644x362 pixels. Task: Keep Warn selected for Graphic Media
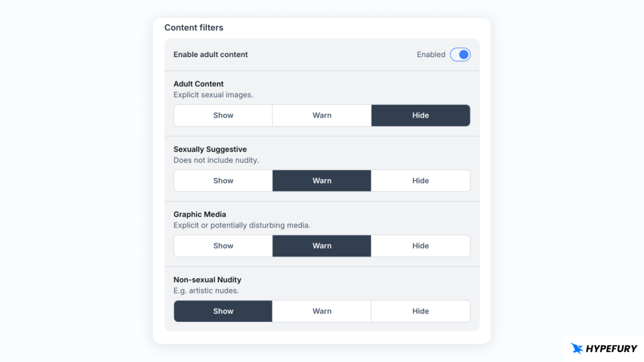click(321, 246)
